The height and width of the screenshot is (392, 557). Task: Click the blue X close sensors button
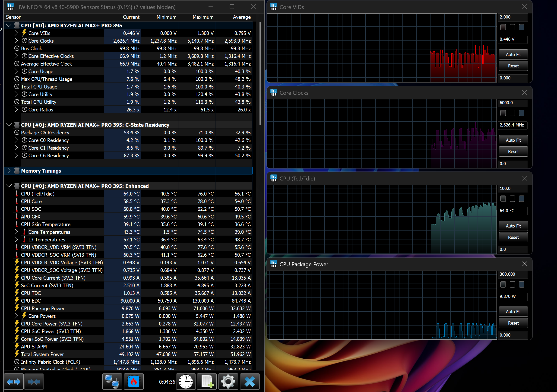tap(250, 382)
